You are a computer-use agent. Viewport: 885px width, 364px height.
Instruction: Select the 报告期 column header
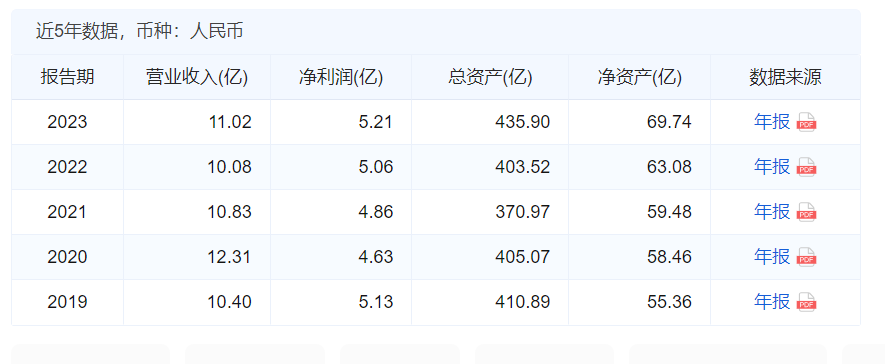pos(67,77)
